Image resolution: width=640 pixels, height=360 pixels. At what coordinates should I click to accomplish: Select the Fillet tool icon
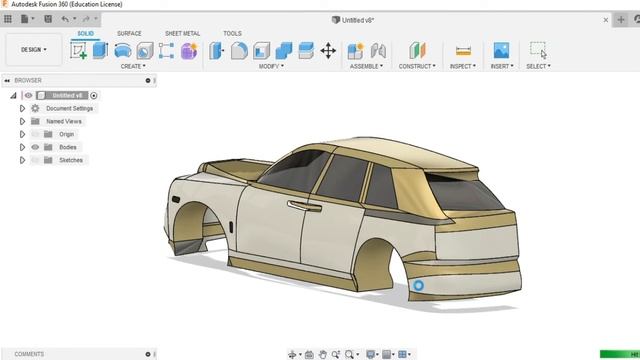pos(239,51)
